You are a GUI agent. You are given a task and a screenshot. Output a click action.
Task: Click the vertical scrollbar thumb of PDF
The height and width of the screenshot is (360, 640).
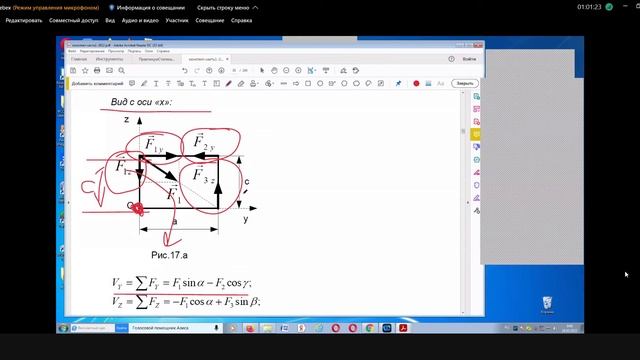(x=463, y=131)
